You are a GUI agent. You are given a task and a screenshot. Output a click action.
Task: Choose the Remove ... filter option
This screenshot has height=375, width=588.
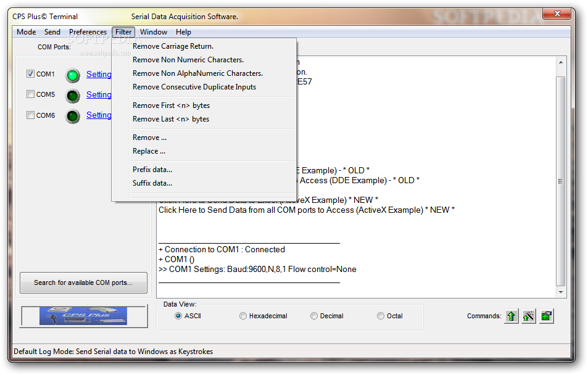click(204, 138)
